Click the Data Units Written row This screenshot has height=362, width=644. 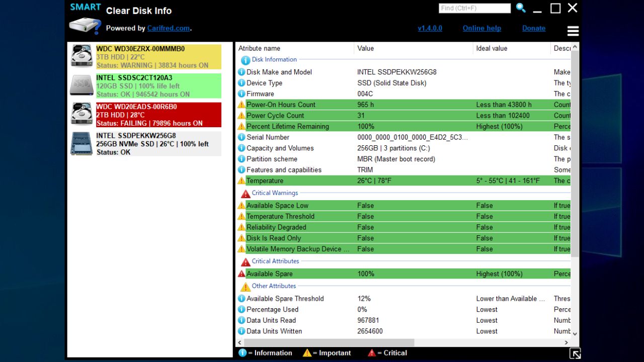(404, 331)
